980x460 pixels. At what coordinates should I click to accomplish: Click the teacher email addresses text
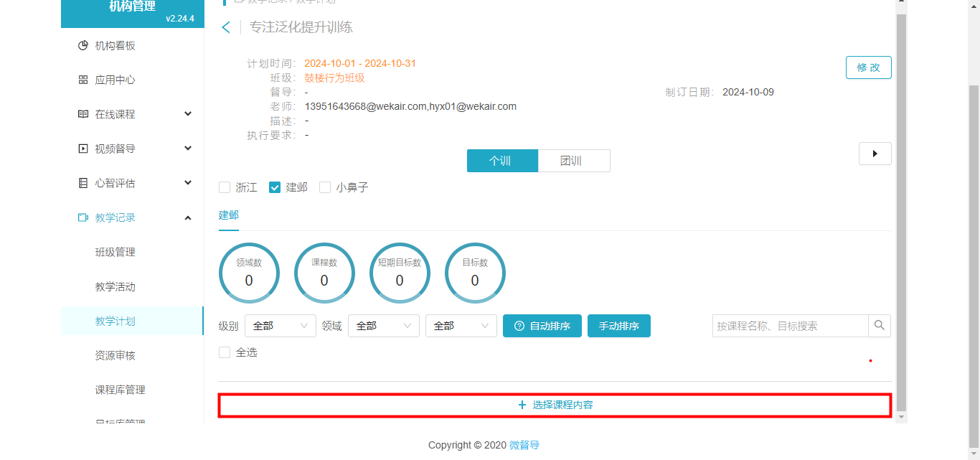[x=410, y=107]
